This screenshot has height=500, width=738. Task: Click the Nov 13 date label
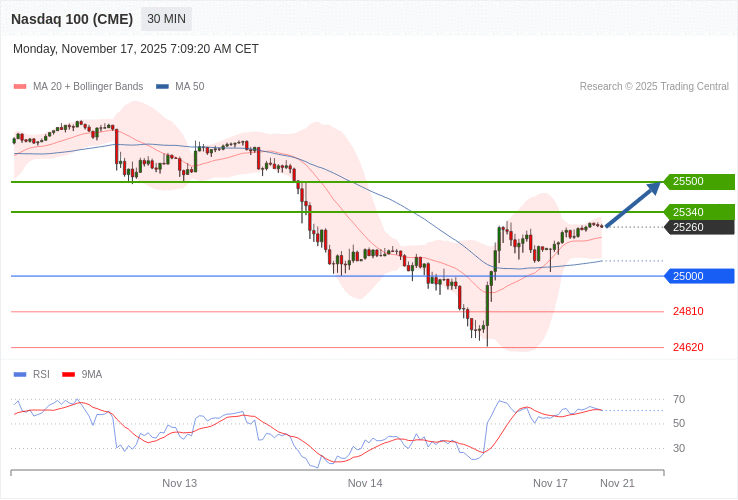(x=180, y=483)
